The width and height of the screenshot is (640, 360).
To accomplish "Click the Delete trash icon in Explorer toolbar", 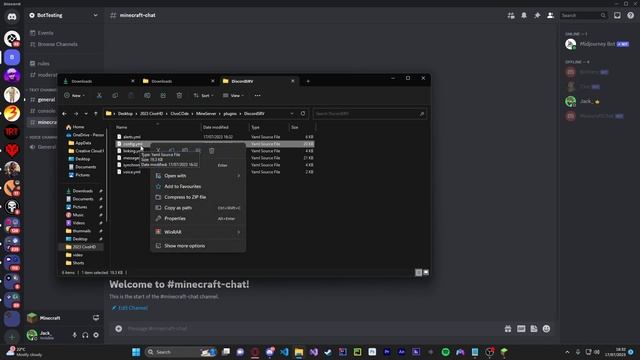I will pos(179,96).
